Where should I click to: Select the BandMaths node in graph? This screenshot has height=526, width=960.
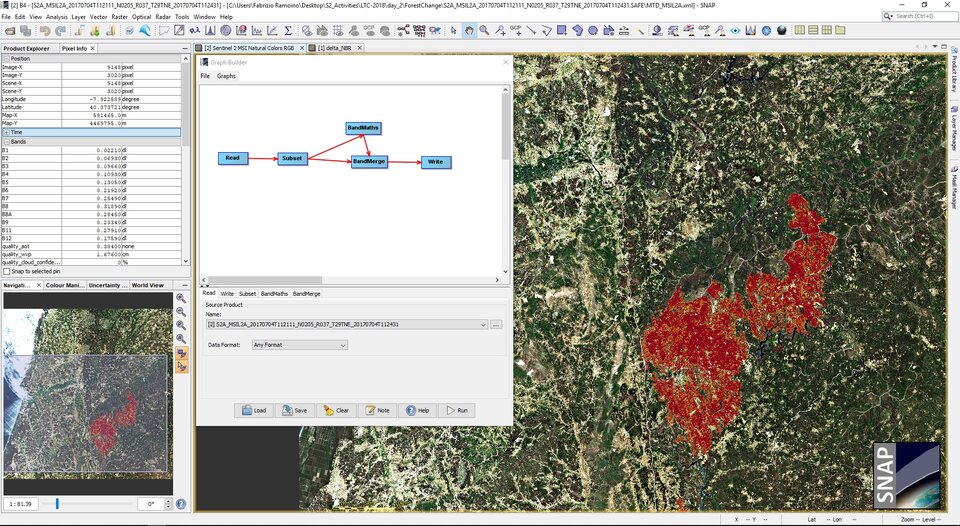tap(363, 128)
